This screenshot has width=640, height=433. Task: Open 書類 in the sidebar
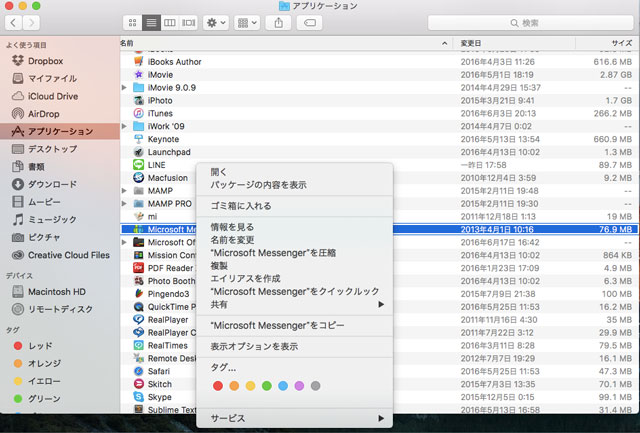click(x=60, y=167)
